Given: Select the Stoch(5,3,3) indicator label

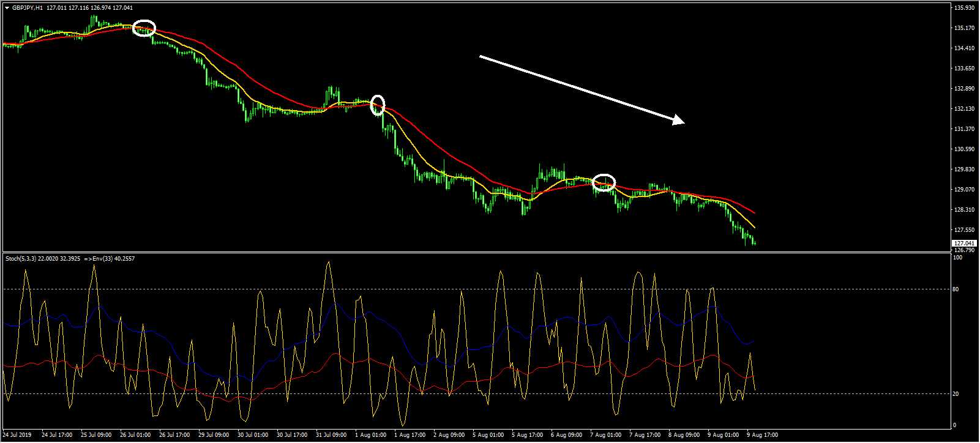Looking at the screenshot, I should click(x=22, y=259).
